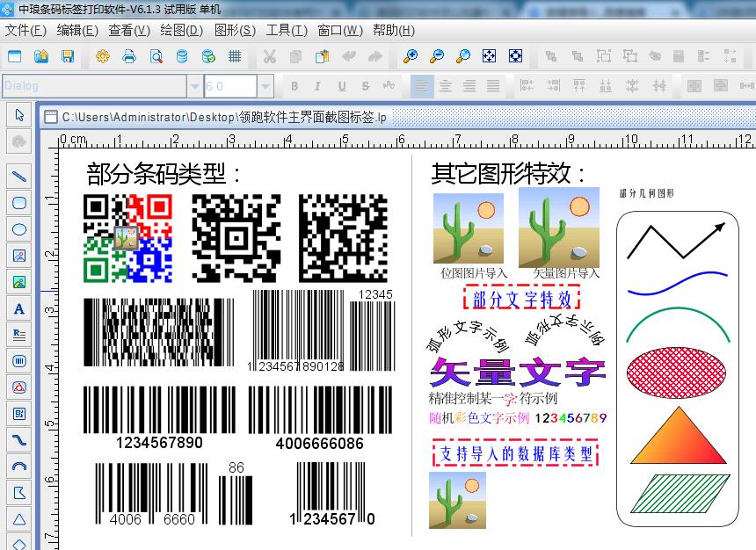The height and width of the screenshot is (550, 756).
Task: Click the Dialog font name field
Action: (x=95, y=86)
